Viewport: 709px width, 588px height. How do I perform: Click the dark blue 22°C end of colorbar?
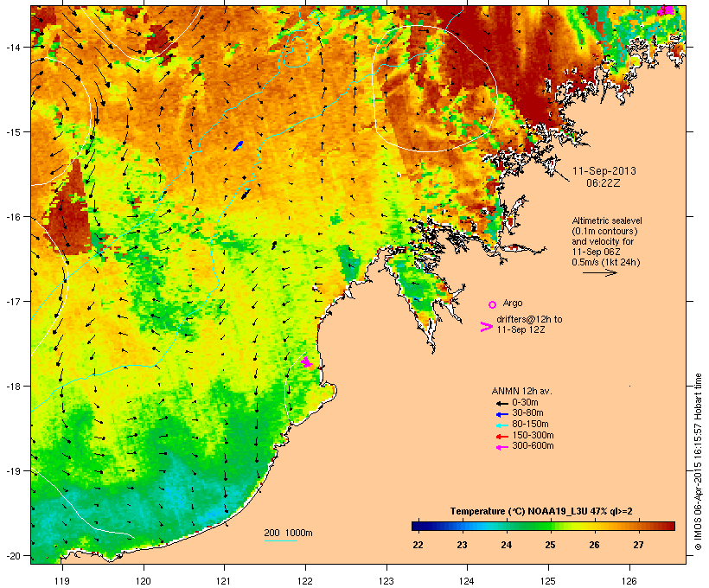click(x=418, y=526)
